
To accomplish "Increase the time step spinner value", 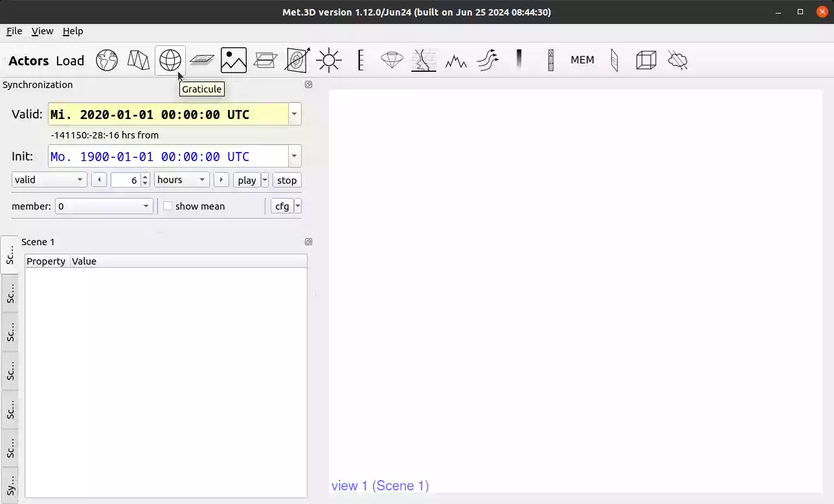I will [x=145, y=177].
